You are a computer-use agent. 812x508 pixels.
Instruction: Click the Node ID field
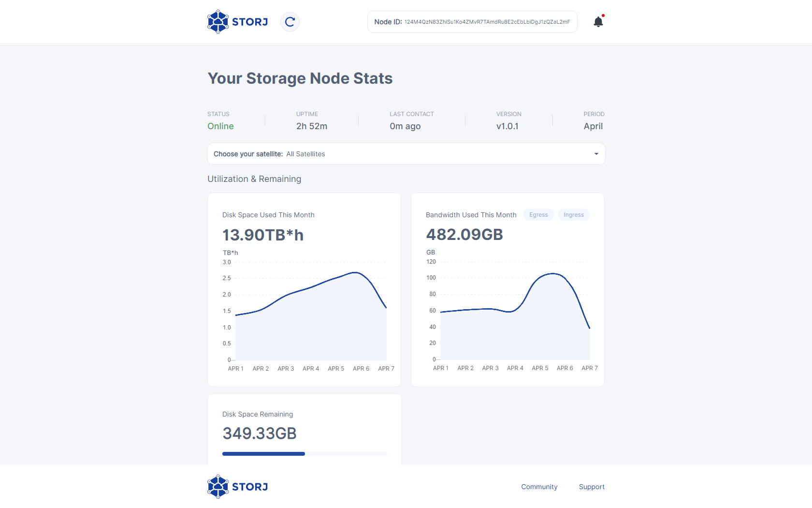pos(472,22)
